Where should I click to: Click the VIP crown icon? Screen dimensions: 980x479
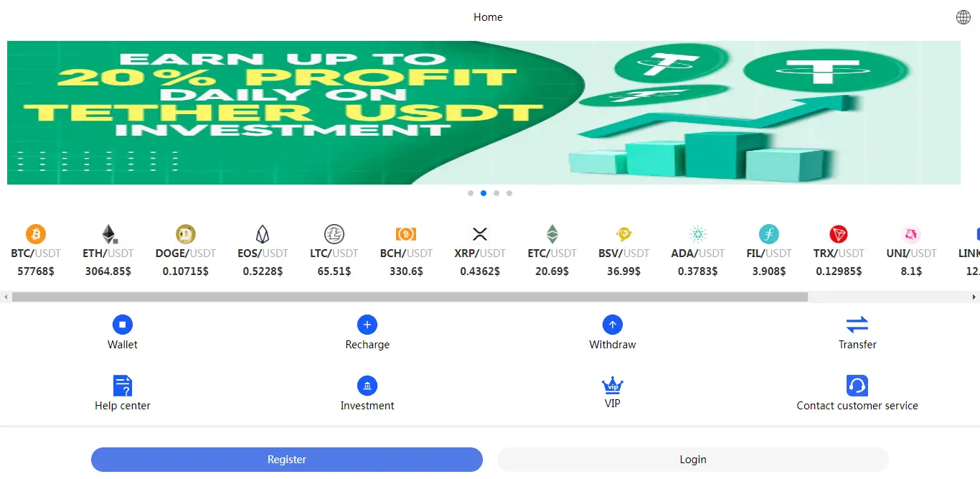pos(613,385)
